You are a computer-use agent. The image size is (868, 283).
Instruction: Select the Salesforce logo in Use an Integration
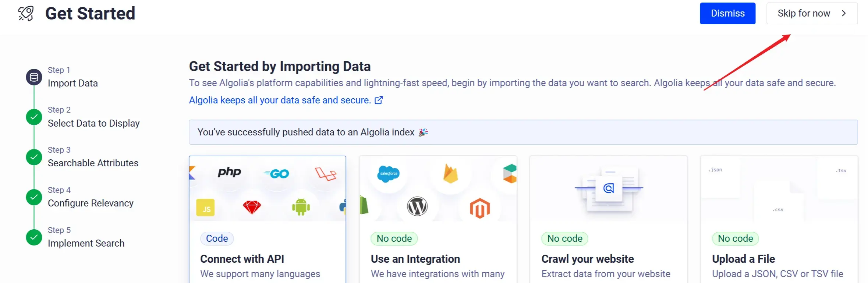coord(389,173)
